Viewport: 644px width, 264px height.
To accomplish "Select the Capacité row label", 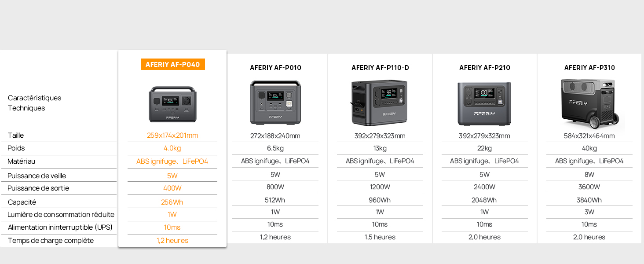I will pos(22,202).
